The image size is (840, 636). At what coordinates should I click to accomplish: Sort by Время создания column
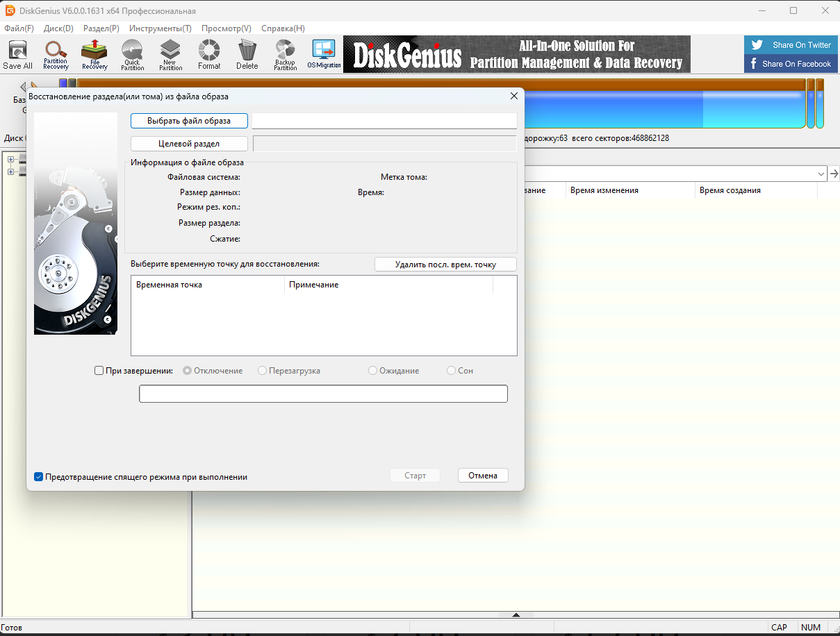[x=757, y=190]
